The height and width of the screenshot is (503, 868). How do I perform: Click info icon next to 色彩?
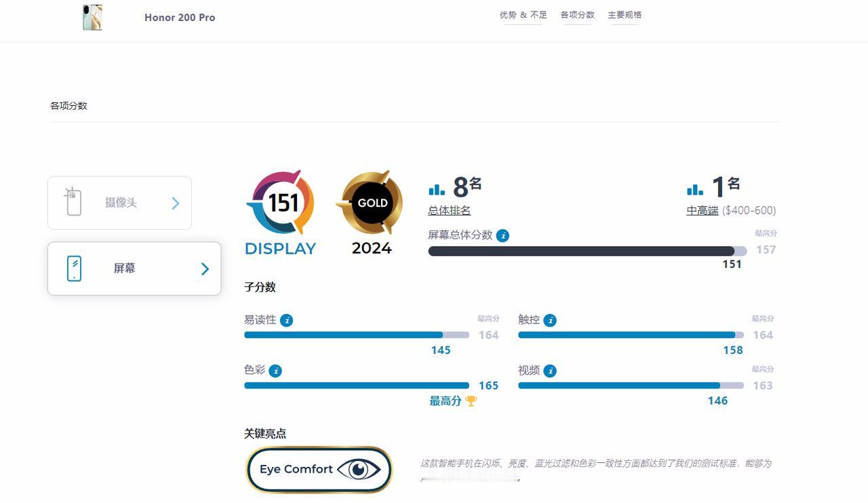tap(275, 371)
